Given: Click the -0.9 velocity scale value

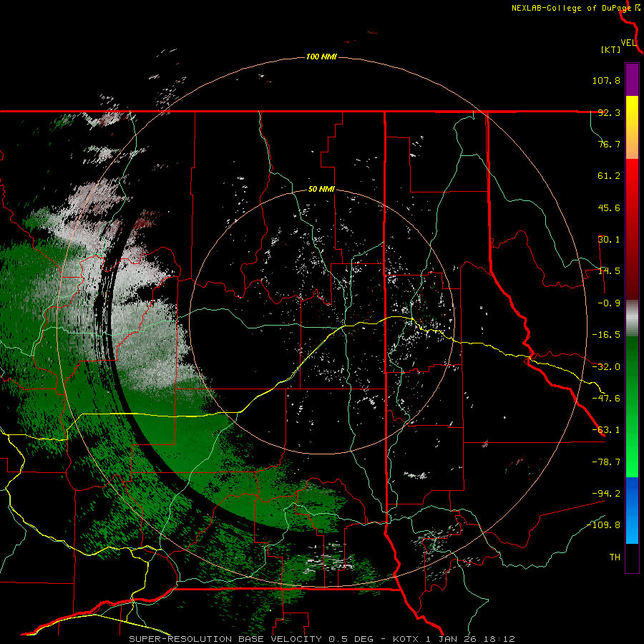Looking at the screenshot, I should tap(609, 303).
